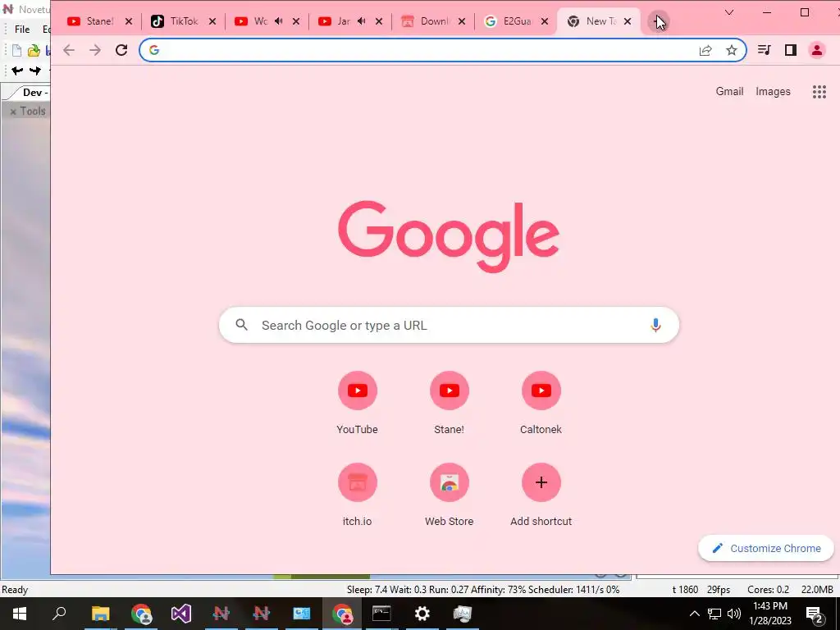
Task: Close the E2Gua tab
Action: [545, 21]
